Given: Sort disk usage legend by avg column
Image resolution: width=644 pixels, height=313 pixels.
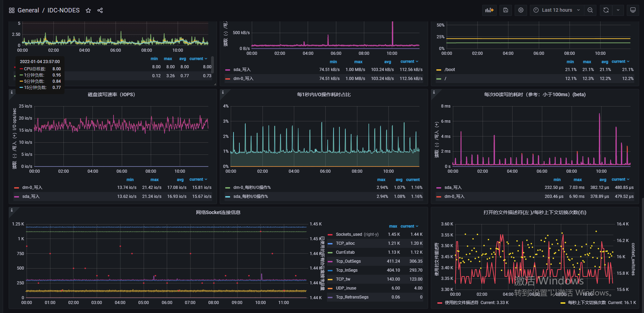Looking at the screenshot, I should click(x=605, y=62).
